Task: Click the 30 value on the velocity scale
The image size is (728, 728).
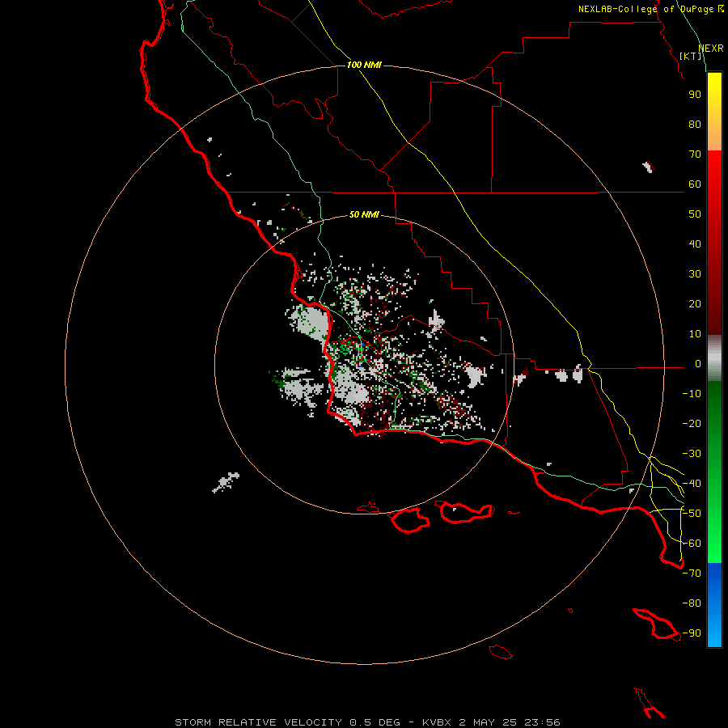Action: (x=695, y=274)
